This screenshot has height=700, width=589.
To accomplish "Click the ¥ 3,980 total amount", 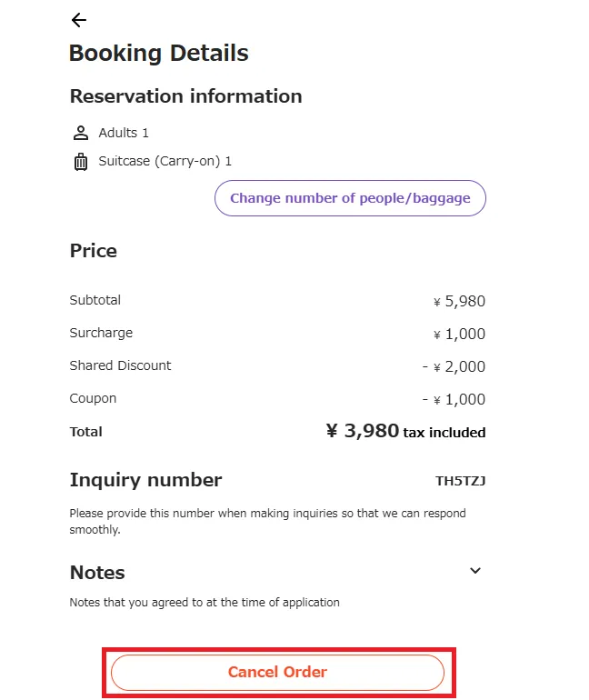I will pyautogui.click(x=362, y=431).
